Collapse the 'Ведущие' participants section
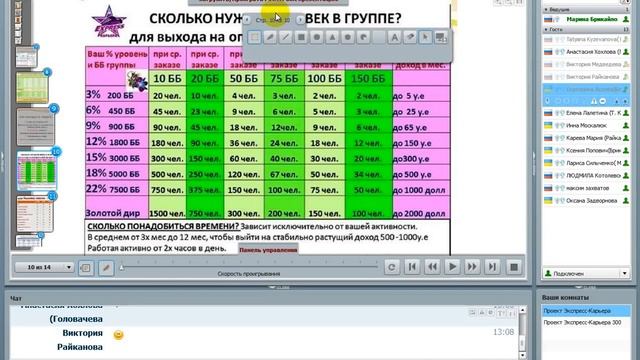The height and width of the screenshot is (360, 640). tap(546, 9)
